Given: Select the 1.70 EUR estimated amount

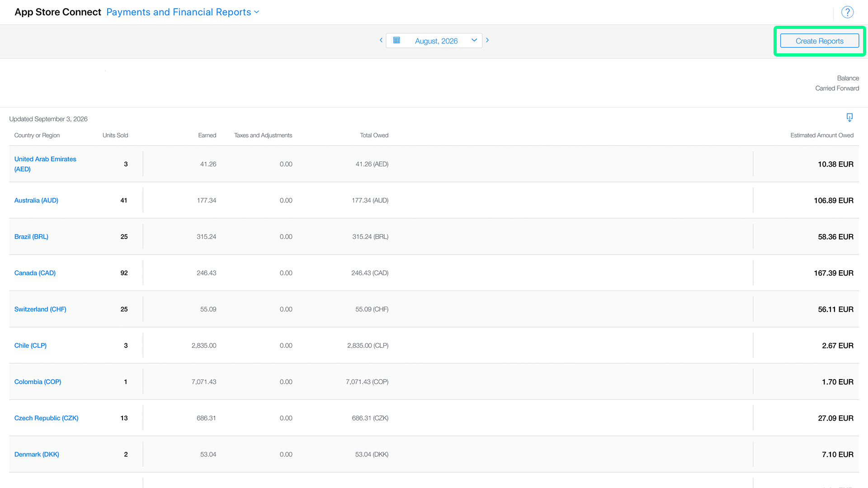Looking at the screenshot, I should tap(838, 382).
